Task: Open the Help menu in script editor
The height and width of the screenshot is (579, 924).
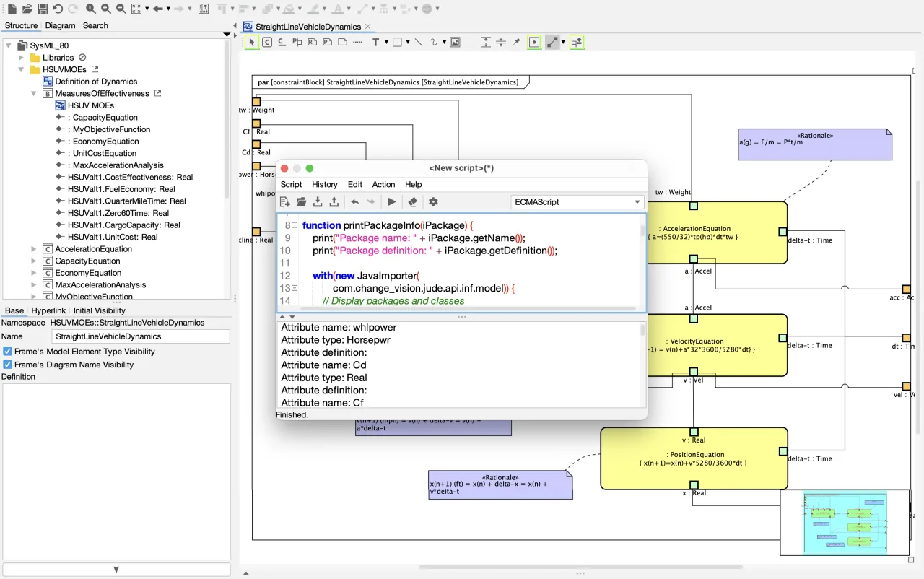Action: tap(413, 184)
